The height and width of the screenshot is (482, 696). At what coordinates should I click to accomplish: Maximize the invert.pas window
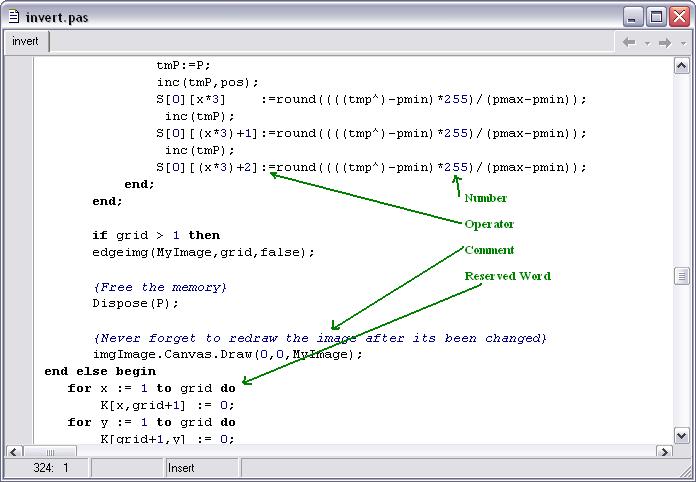tap(657, 16)
